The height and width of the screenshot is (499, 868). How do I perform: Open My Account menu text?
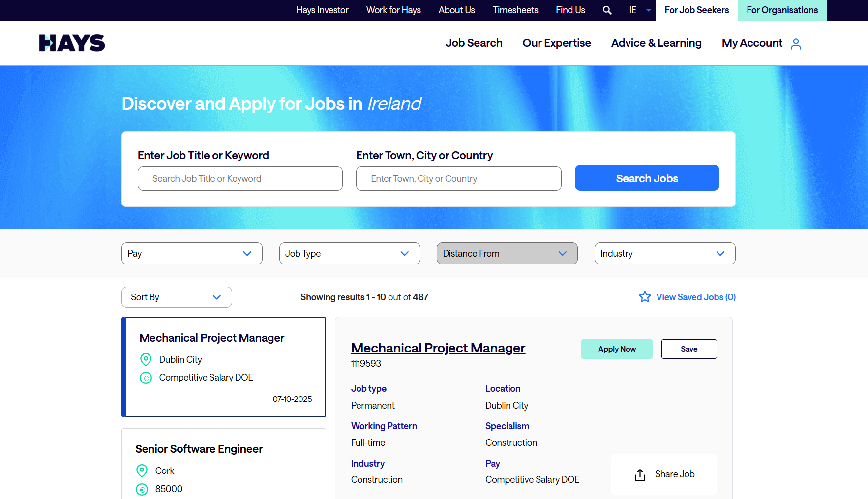(x=752, y=43)
